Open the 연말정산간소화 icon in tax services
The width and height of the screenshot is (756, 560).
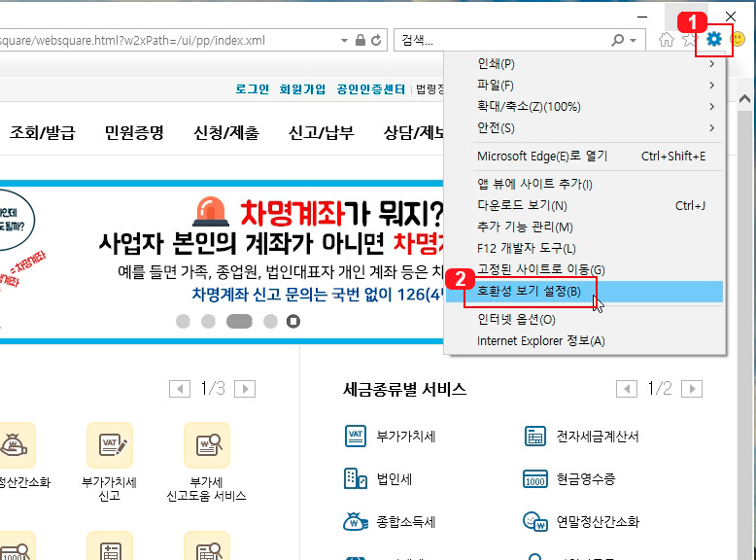pos(535,521)
